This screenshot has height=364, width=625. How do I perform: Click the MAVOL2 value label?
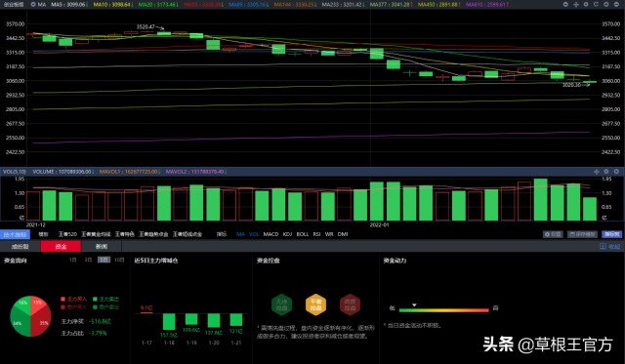click(195, 172)
